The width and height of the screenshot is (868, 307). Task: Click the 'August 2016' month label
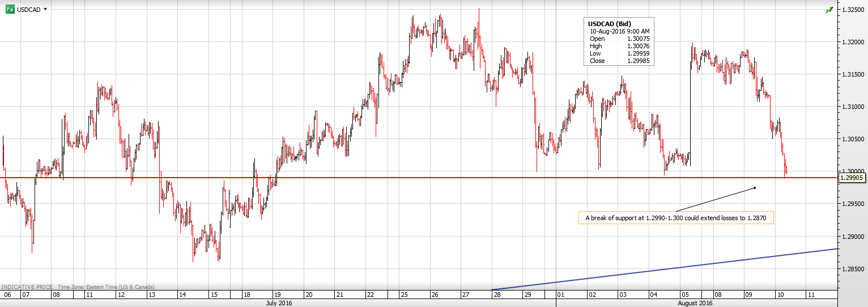pyautogui.click(x=695, y=303)
